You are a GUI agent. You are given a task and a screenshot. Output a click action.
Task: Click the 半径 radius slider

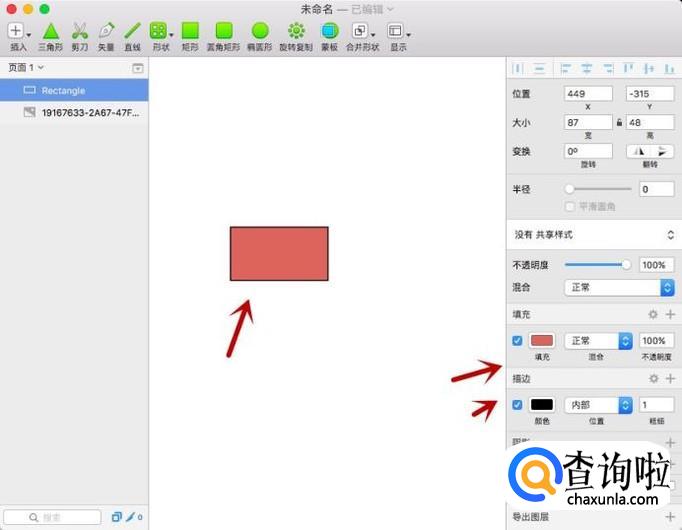point(598,189)
